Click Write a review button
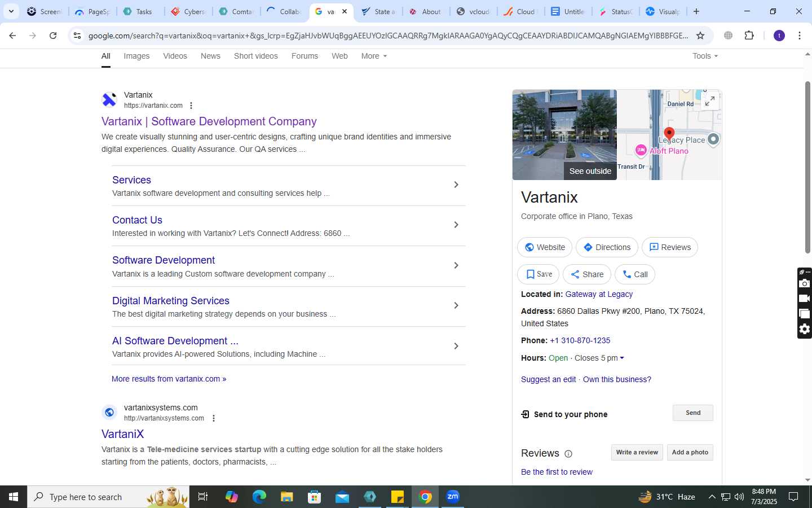812x508 pixels. (637, 452)
